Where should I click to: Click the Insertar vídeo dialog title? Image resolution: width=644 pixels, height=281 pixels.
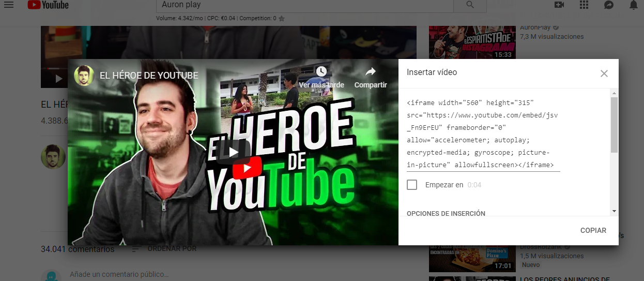tap(432, 72)
